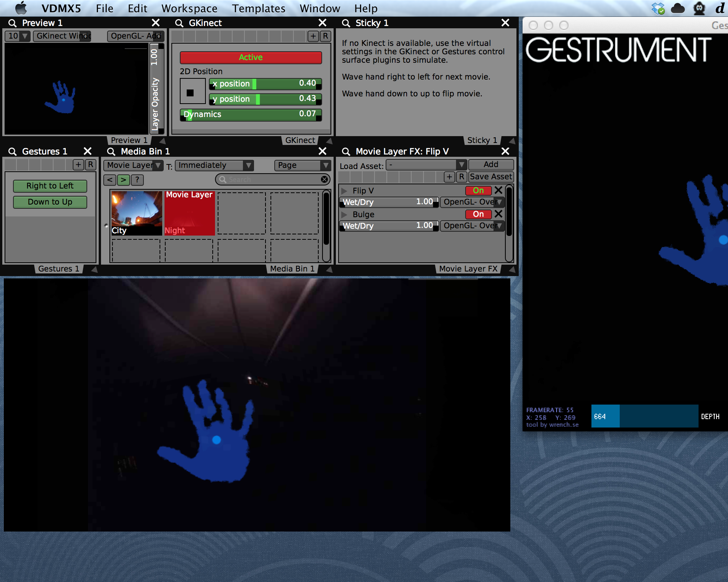Open the VDMX5 menu
The image size is (728, 582).
pos(61,8)
